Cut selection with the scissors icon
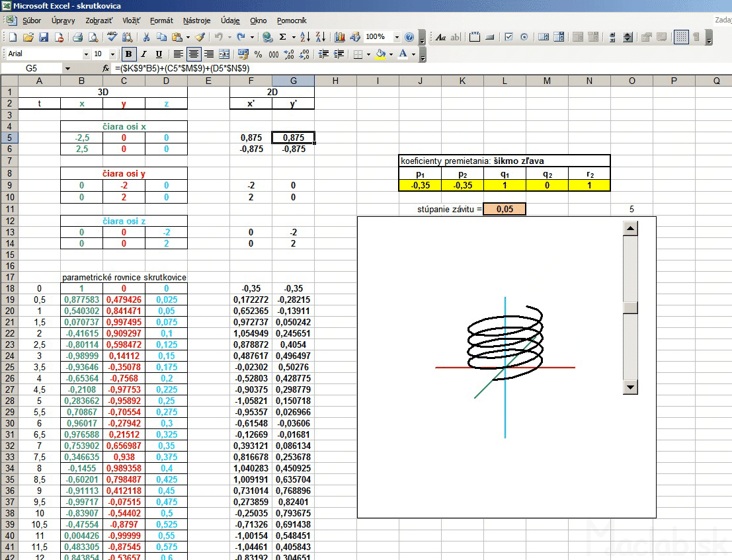 [x=146, y=37]
